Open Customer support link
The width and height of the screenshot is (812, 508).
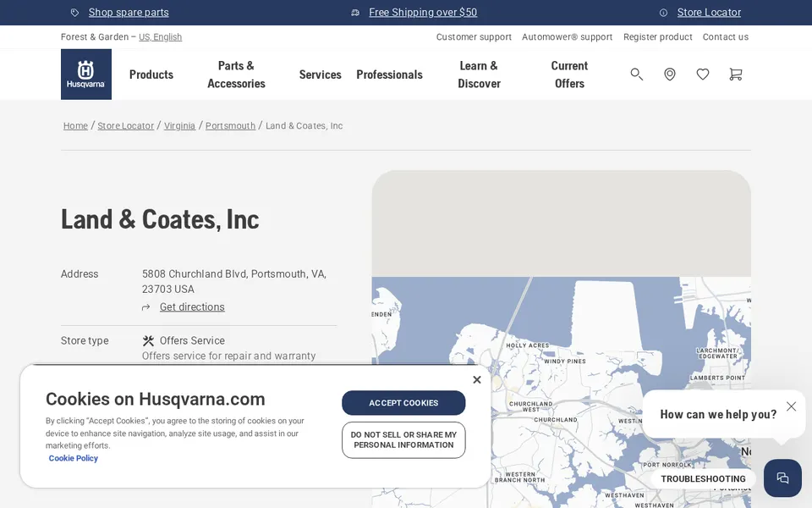pos(474,36)
